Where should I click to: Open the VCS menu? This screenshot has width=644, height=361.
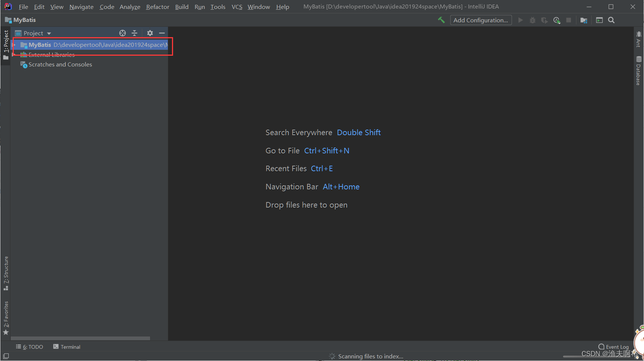click(x=237, y=7)
